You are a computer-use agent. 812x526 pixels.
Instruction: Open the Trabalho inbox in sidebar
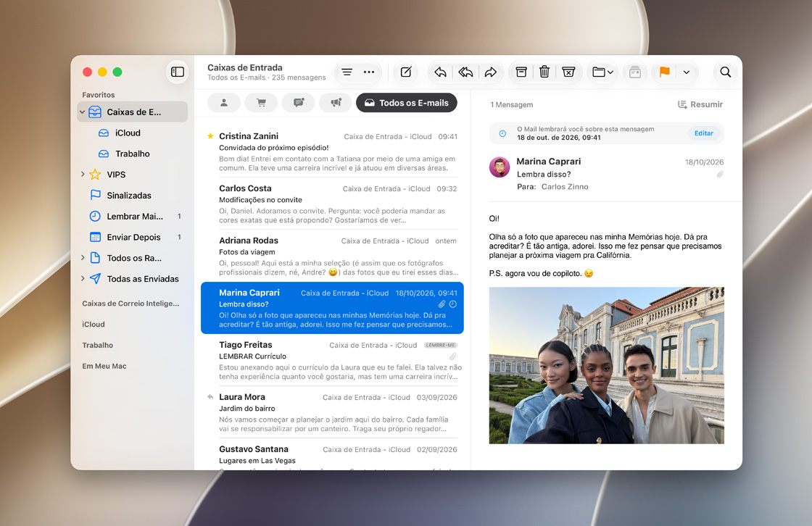132,154
